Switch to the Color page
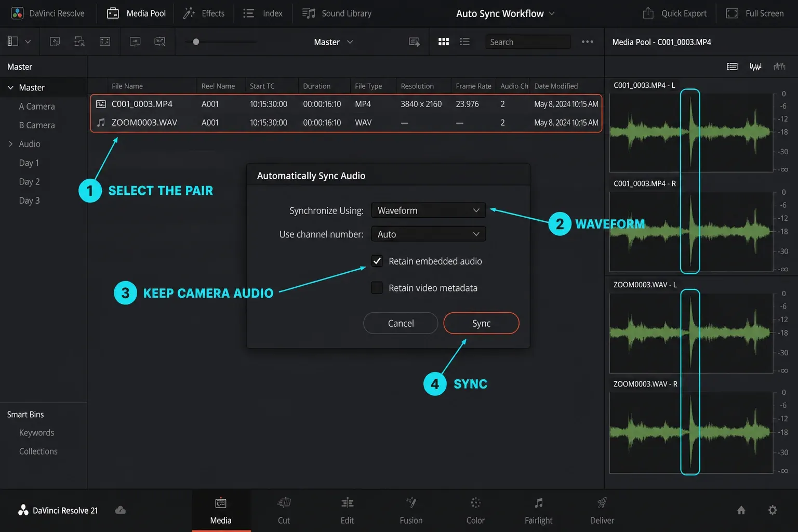The height and width of the screenshot is (532, 798). tap(475, 511)
